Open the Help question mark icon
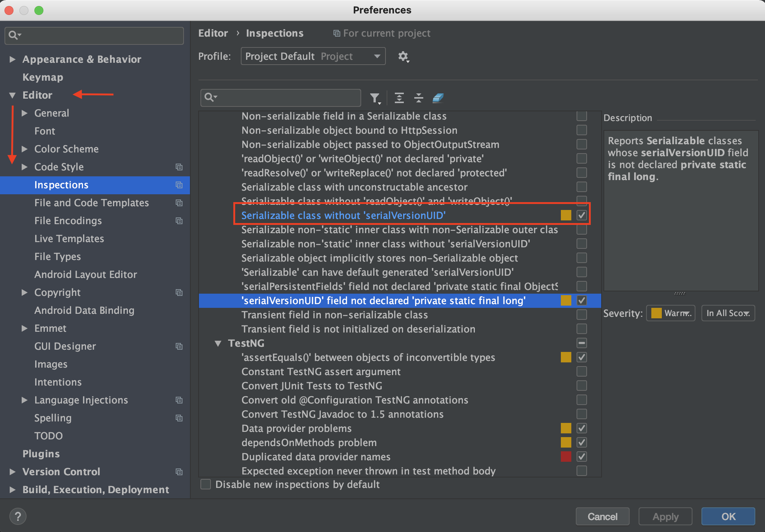The image size is (765, 532). 18,516
